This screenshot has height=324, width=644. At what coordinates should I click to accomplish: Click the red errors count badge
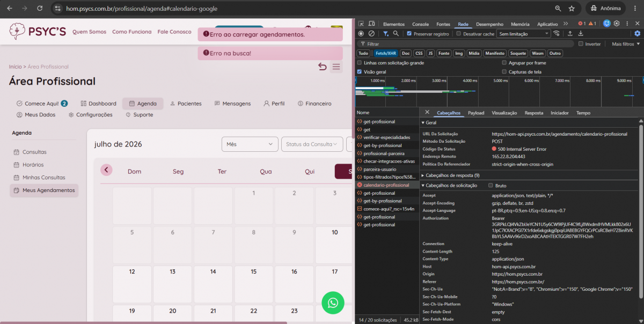click(x=582, y=24)
